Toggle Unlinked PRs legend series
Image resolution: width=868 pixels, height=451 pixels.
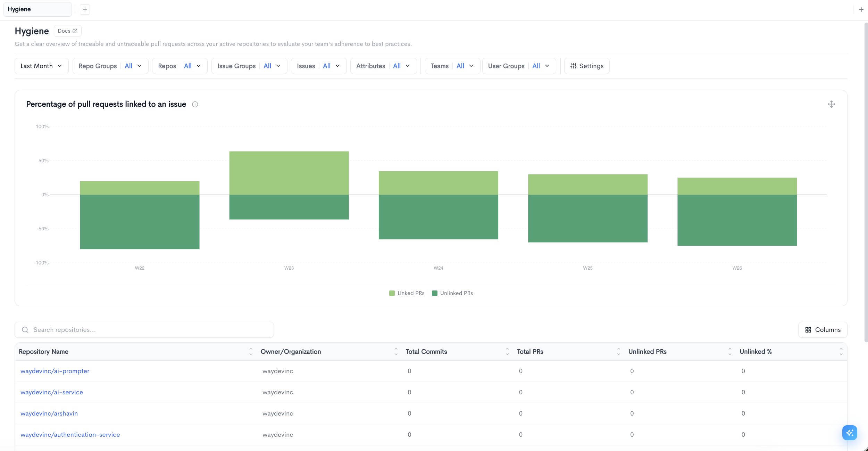pos(452,293)
